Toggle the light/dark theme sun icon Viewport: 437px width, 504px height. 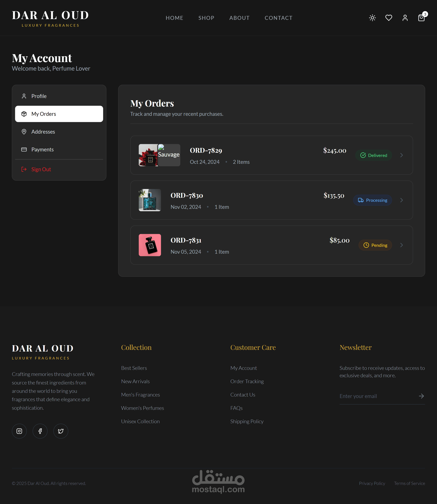tap(372, 18)
